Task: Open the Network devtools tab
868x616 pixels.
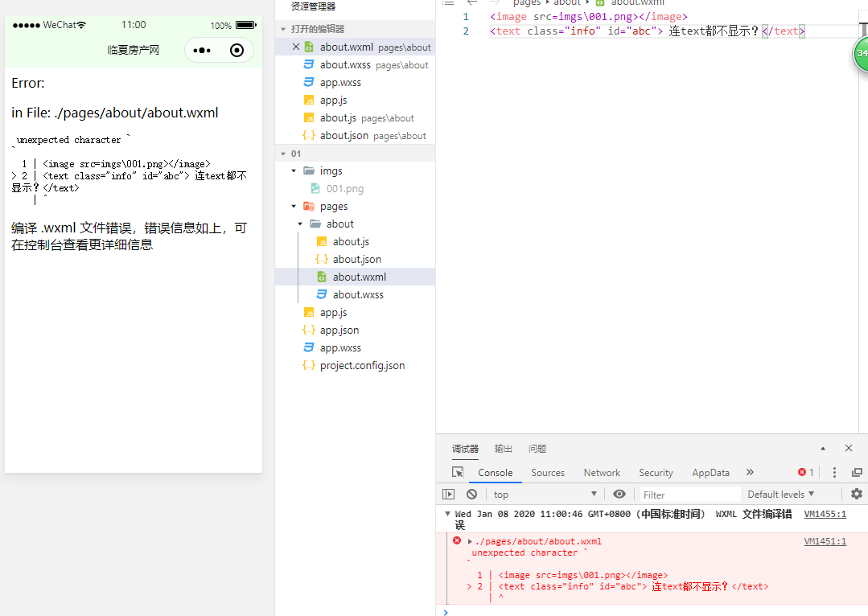Action: tap(602, 473)
